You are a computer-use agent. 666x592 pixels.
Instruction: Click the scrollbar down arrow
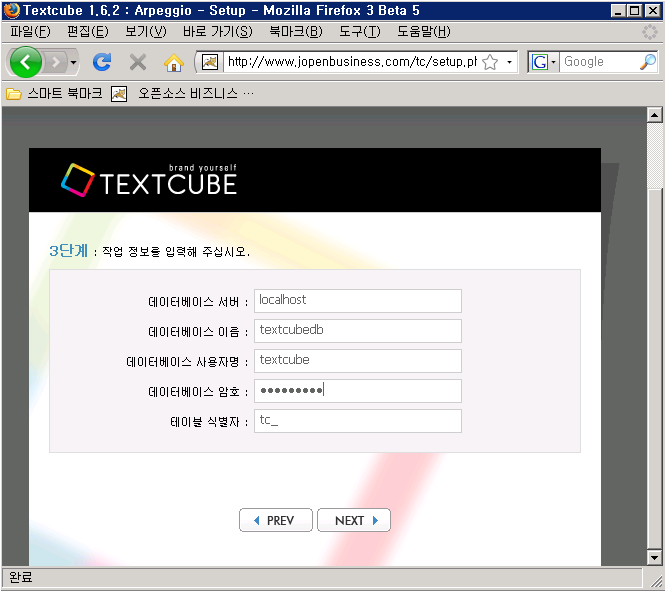655,558
